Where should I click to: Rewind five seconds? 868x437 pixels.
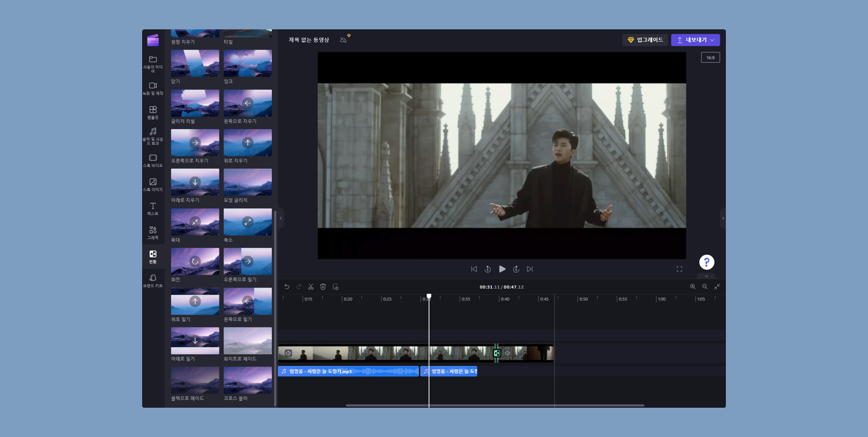488,269
